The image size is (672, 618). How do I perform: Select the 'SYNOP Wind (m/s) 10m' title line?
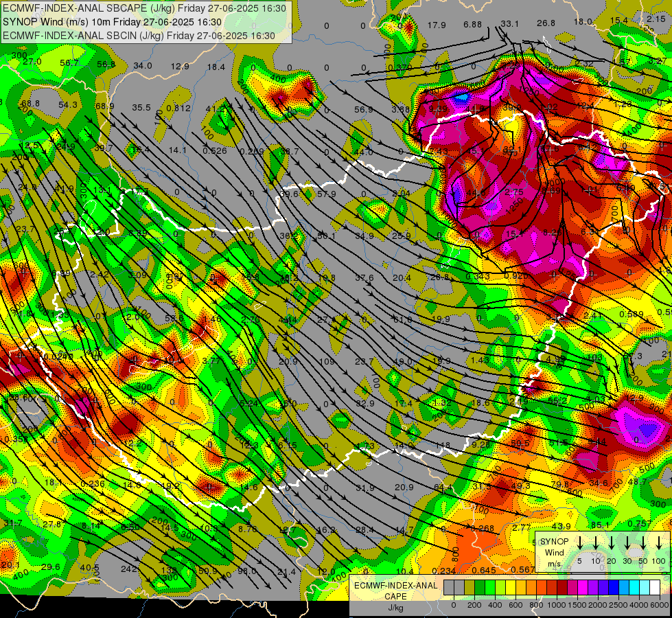[113, 22]
